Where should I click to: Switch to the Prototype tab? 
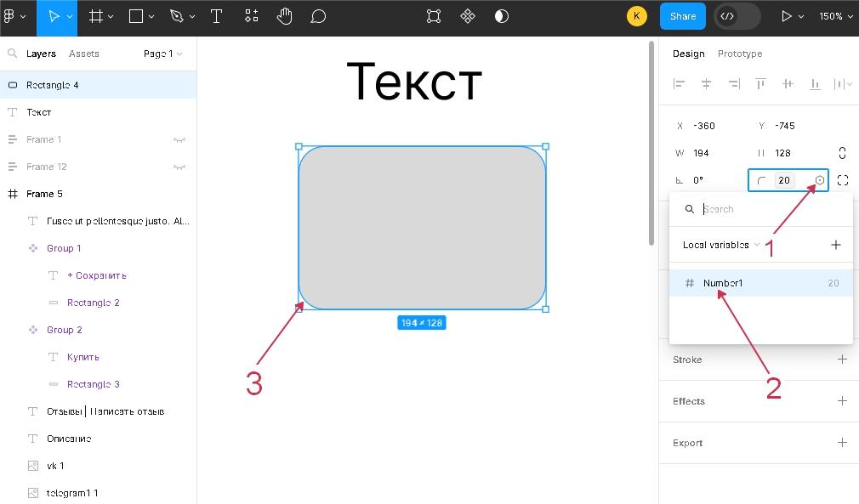coord(739,54)
